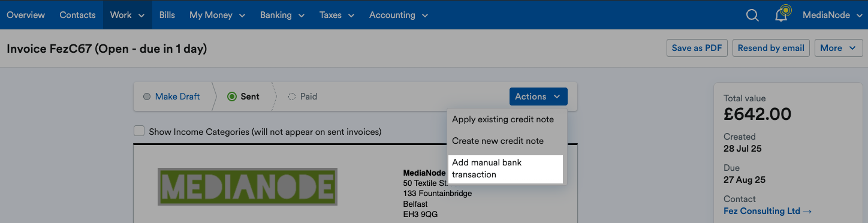
Task: Expand the Accounting menu dropdown
Action: coord(399,15)
